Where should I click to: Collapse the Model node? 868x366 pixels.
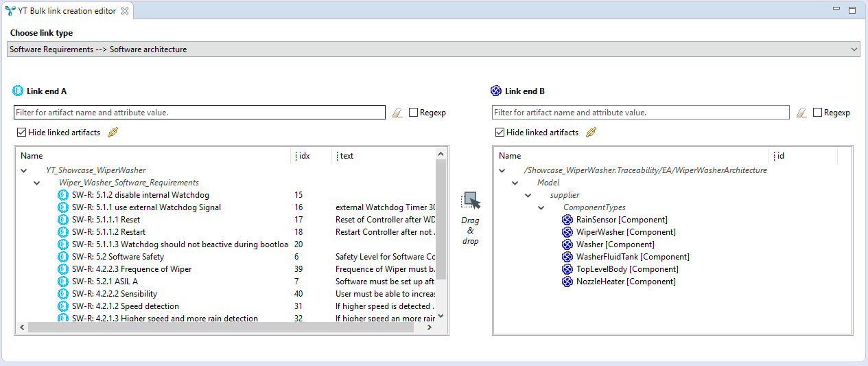pyautogui.click(x=515, y=183)
